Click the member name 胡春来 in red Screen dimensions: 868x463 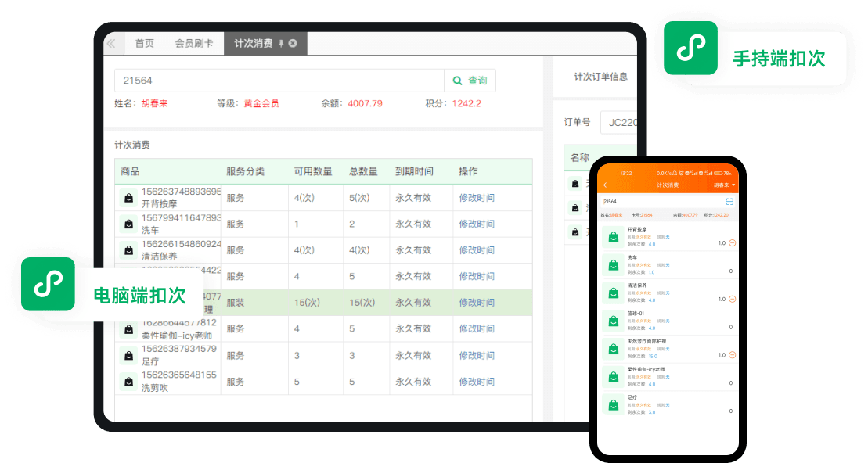tap(154, 103)
